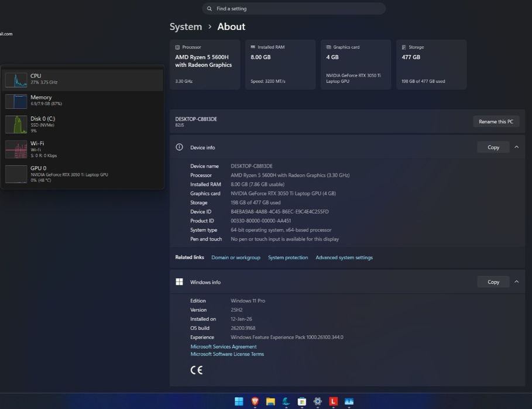532x409 pixels.
Task: Click the Windows info logo icon
Action: (x=179, y=281)
